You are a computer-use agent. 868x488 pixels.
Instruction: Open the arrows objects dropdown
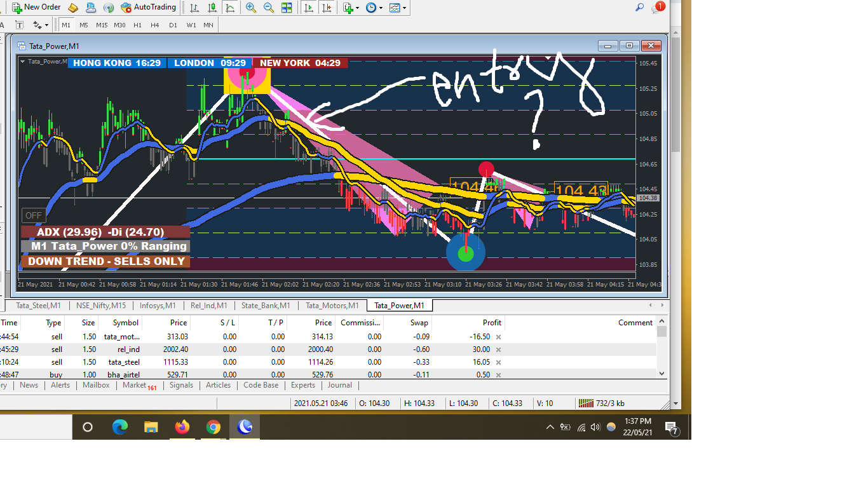tap(40, 25)
